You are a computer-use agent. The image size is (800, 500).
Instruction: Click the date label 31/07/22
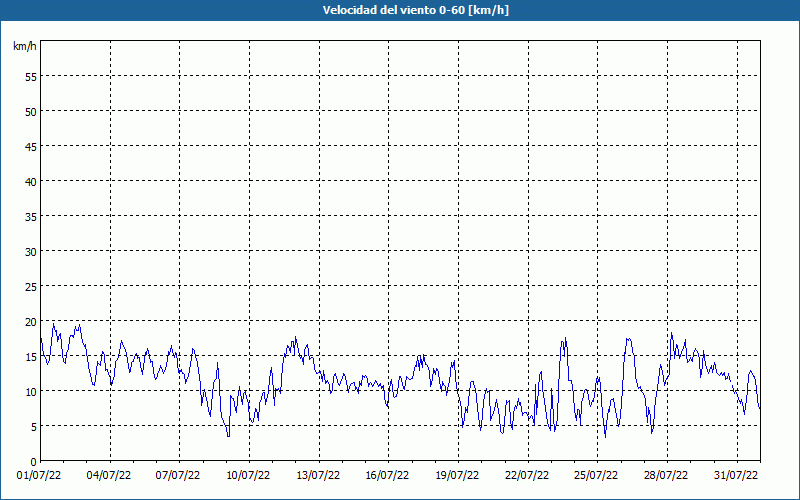[x=736, y=475]
